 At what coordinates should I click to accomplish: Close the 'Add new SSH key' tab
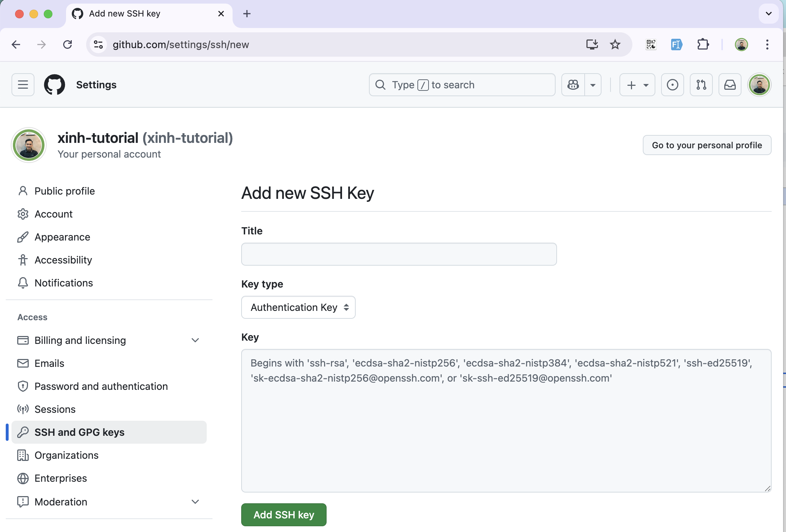point(221,14)
